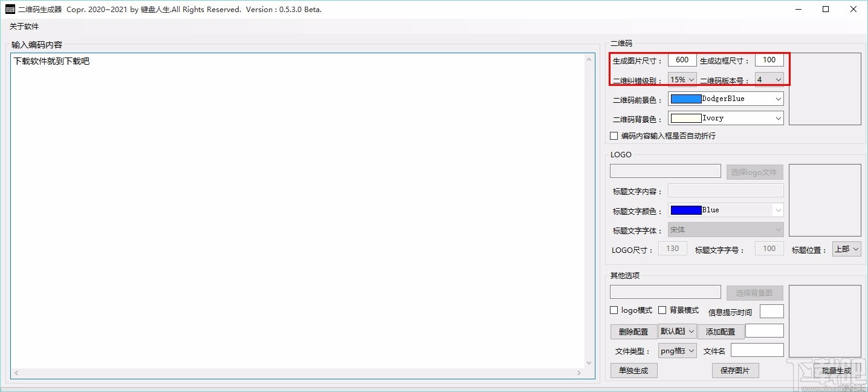Click the text area vertical scrollbar down arrow
This screenshot has height=392, width=868.
(x=590, y=364)
